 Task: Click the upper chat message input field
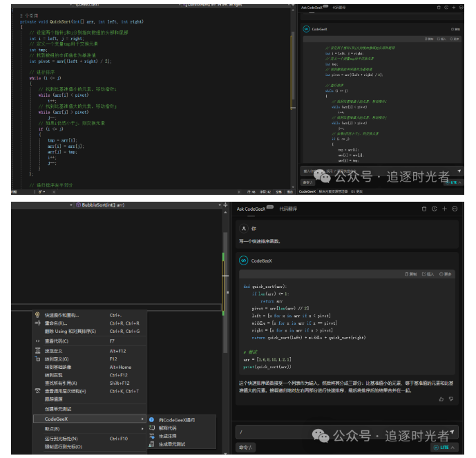[x=381, y=171]
